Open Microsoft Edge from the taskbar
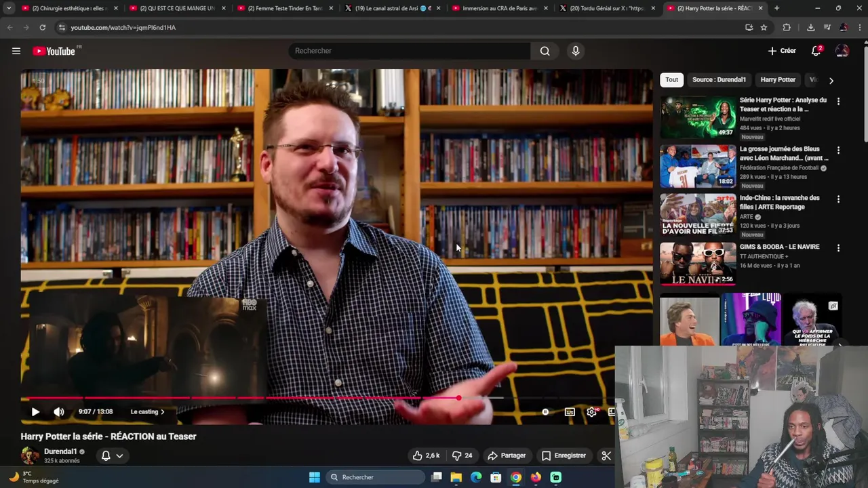Viewport: 868px width, 488px height. point(476,477)
